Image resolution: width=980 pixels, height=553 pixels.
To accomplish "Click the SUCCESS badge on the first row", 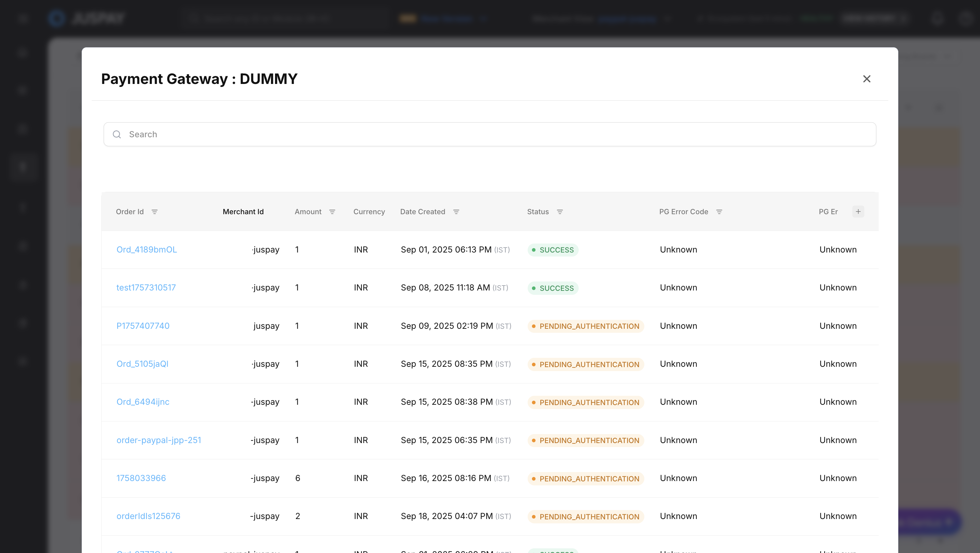I will click(x=553, y=250).
